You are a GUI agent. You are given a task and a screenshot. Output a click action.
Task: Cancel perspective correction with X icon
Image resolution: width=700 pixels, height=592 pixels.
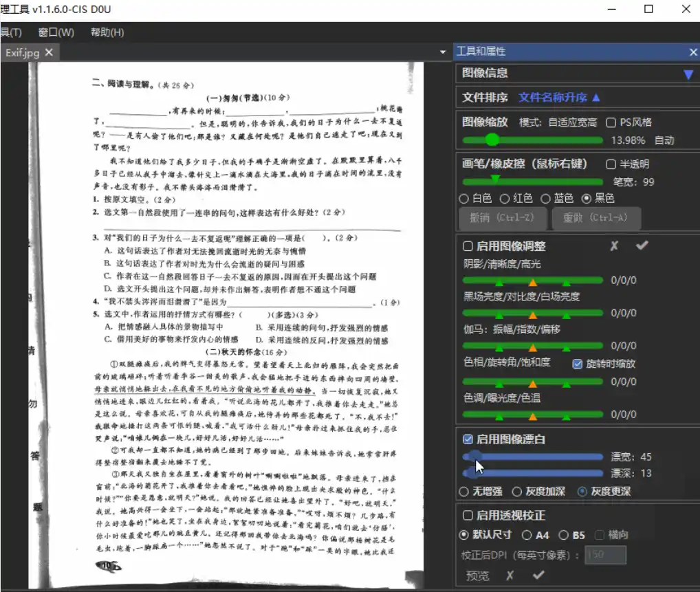510,575
